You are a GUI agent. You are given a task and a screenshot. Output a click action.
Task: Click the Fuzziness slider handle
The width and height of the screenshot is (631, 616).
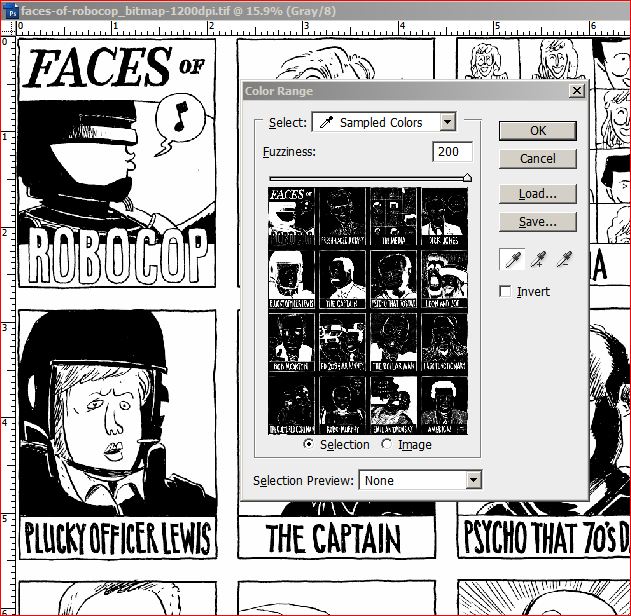(x=467, y=177)
